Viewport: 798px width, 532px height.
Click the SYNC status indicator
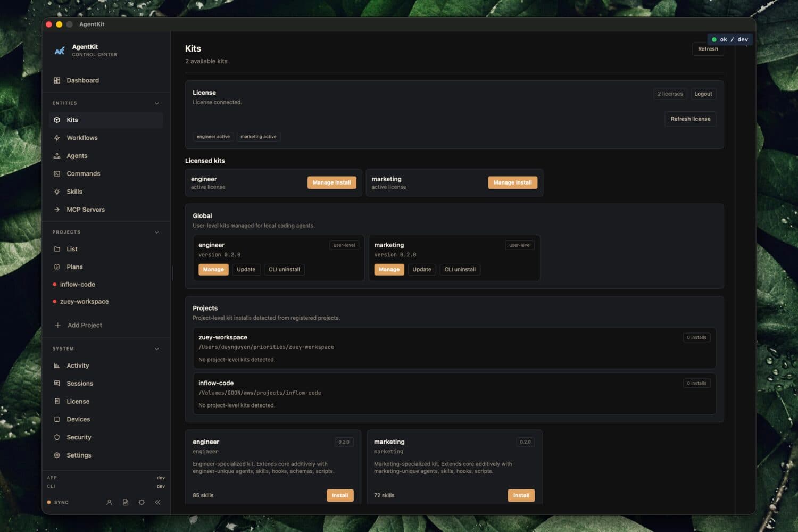[58, 502]
